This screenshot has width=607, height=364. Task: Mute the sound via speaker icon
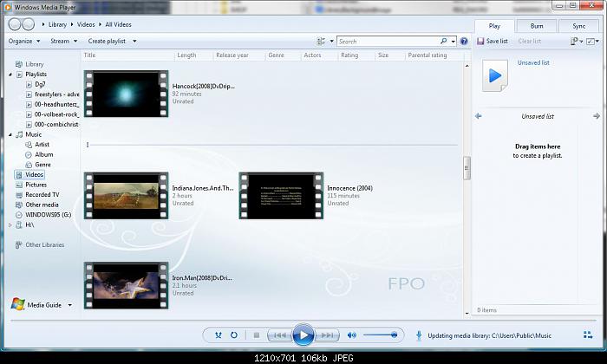coord(351,335)
